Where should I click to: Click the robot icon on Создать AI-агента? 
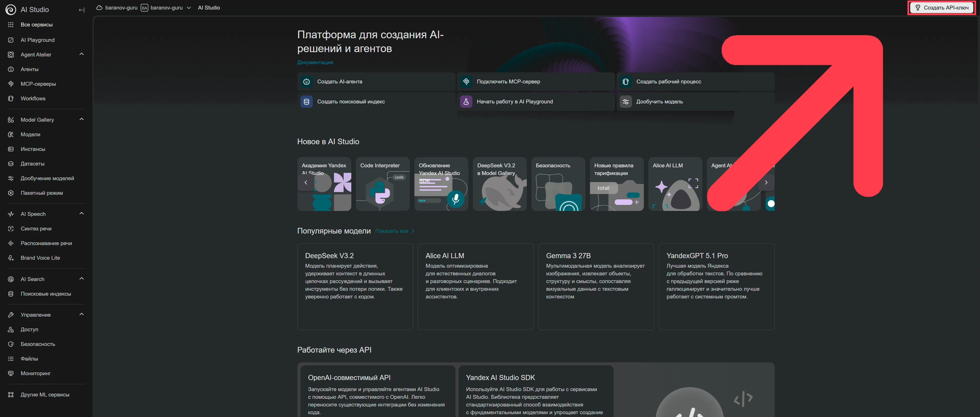click(306, 81)
